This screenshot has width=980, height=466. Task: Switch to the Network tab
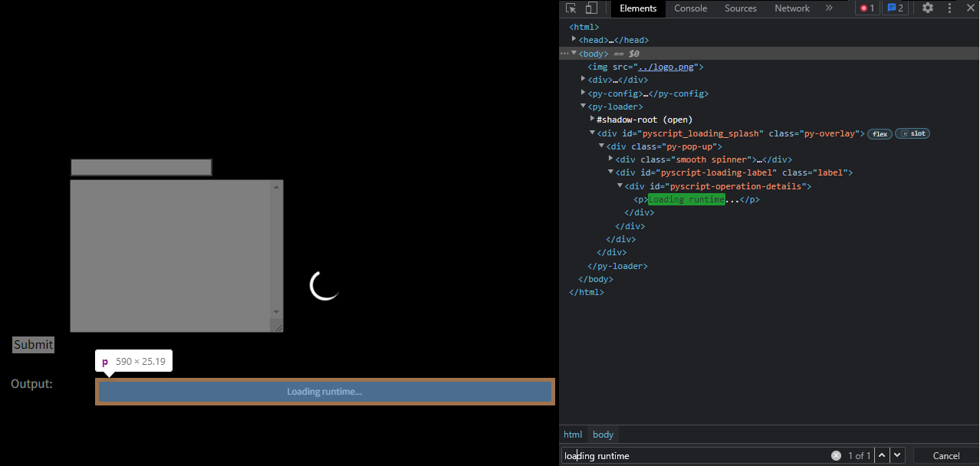click(792, 8)
